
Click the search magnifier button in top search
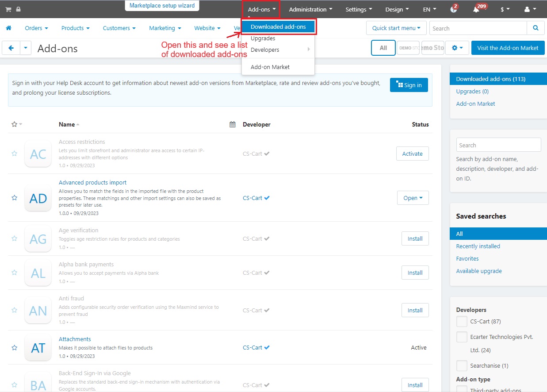coord(536,28)
